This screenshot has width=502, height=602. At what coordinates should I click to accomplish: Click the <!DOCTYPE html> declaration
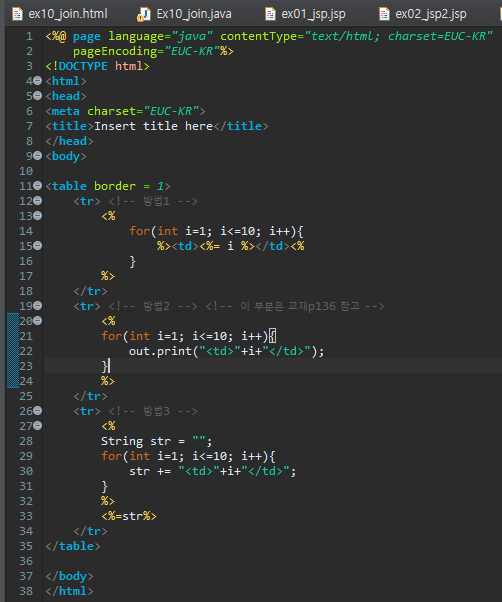click(97, 66)
